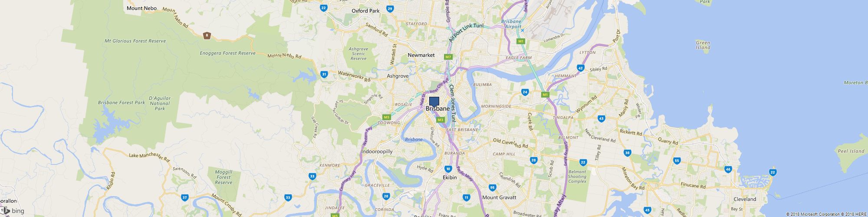Click the blue pushpin marker over Brisbane
This screenshot has width=868, height=217.
tap(434, 102)
